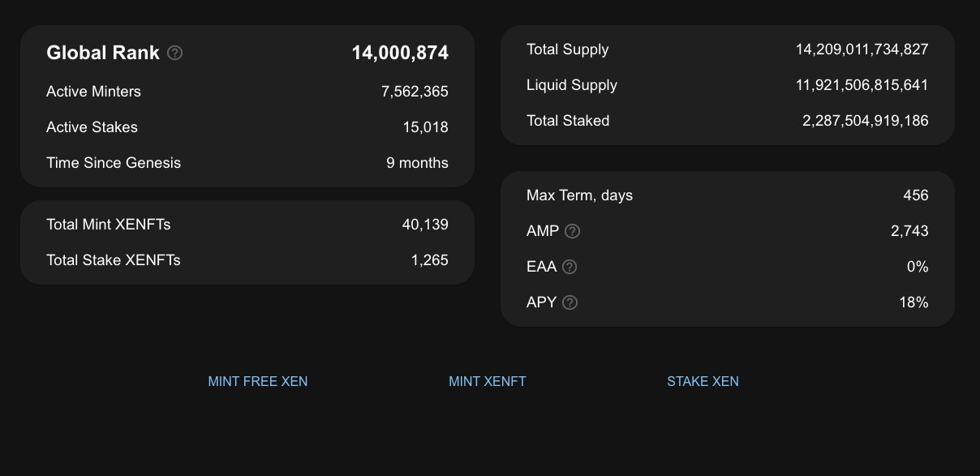980x476 pixels.
Task: Select the Active Minters value 7,562,365
Action: pyautogui.click(x=415, y=92)
